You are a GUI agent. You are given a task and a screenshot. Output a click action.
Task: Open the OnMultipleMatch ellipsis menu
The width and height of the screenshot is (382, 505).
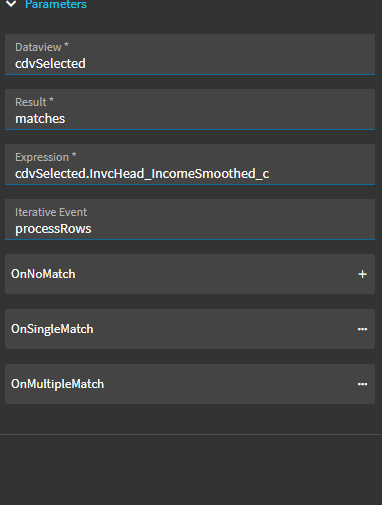pyautogui.click(x=362, y=384)
